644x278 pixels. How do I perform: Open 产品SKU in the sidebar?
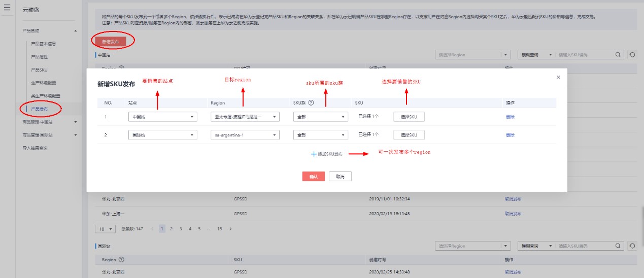(x=39, y=69)
